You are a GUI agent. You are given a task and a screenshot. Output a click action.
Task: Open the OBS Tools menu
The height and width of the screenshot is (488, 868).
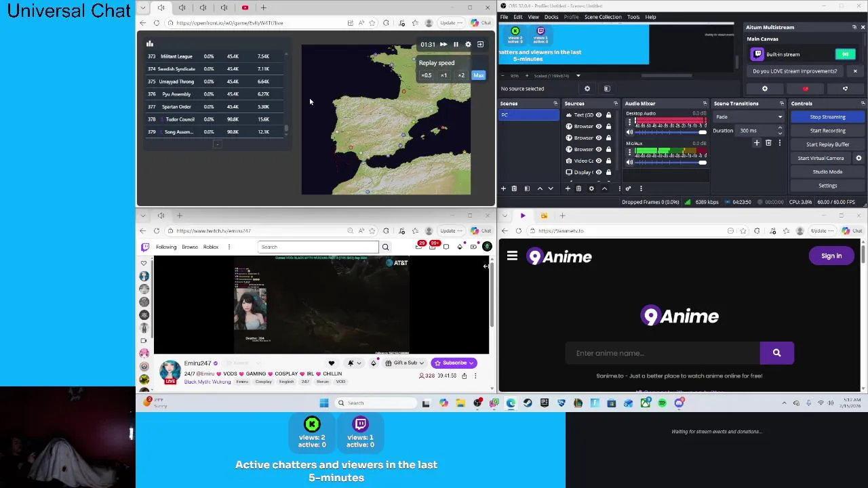633,17
